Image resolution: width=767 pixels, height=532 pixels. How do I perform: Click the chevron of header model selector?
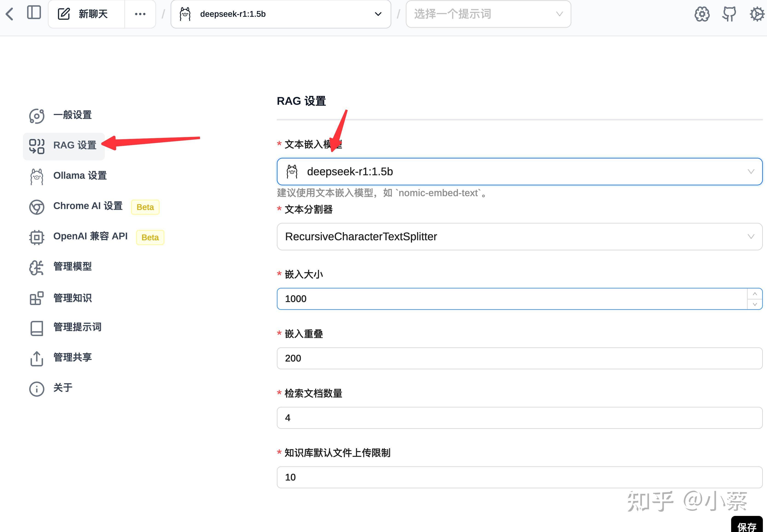[378, 14]
